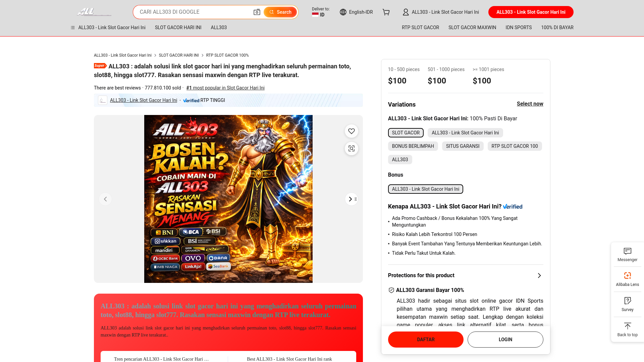Screen dimensions: 644x362
Task: Click Back to top arrow icon
Action: pos(627,326)
